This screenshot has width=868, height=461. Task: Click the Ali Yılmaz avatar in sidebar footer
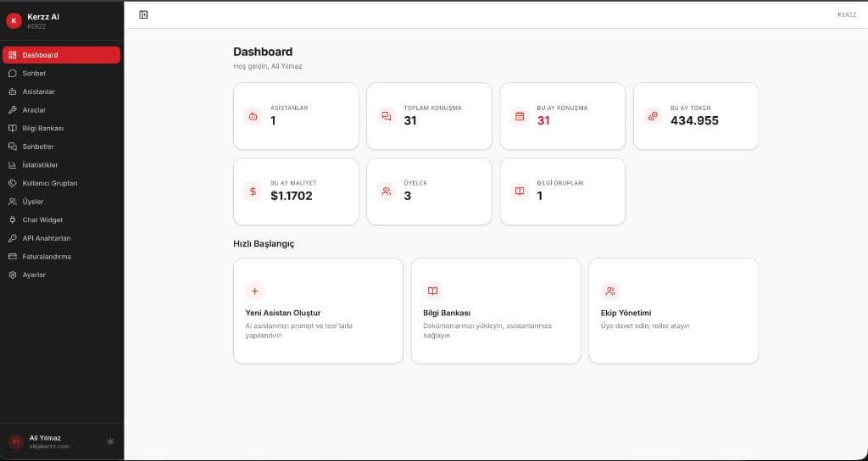point(15,442)
